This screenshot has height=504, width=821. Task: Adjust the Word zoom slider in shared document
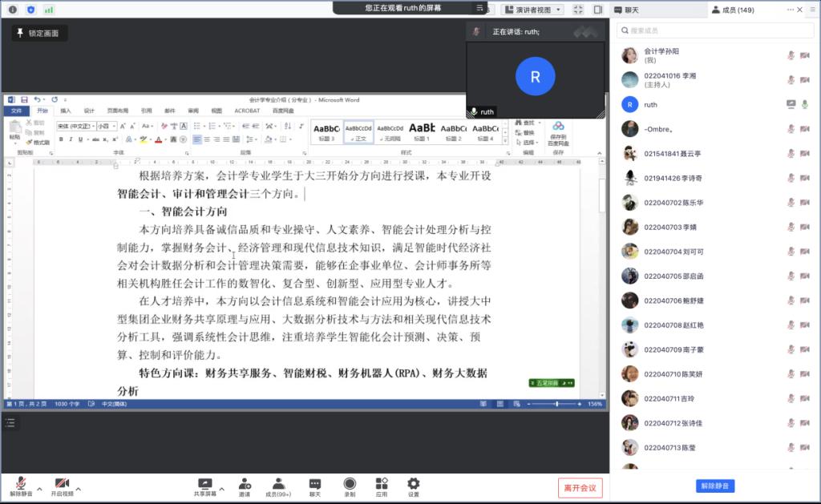click(x=556, y=404)
